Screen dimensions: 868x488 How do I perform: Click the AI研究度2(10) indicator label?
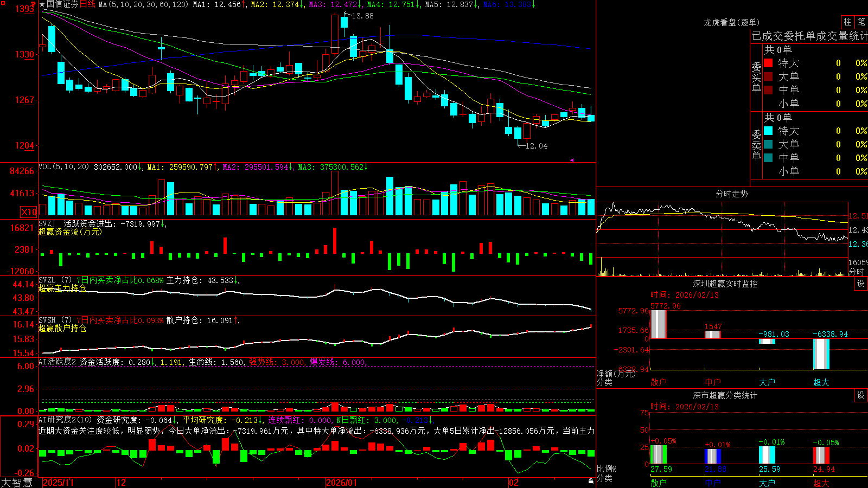[65, 420]
